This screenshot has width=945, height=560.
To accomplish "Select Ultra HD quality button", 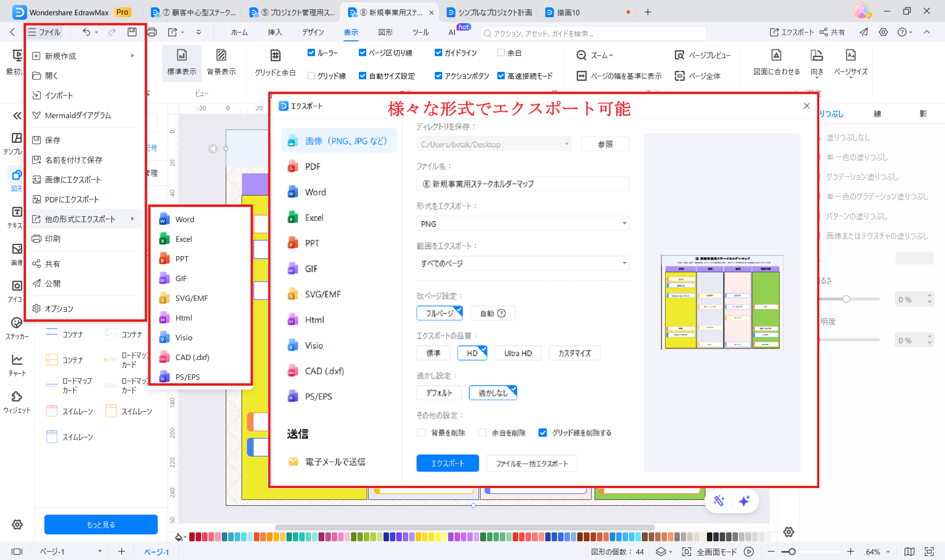I will click(518, 353).
